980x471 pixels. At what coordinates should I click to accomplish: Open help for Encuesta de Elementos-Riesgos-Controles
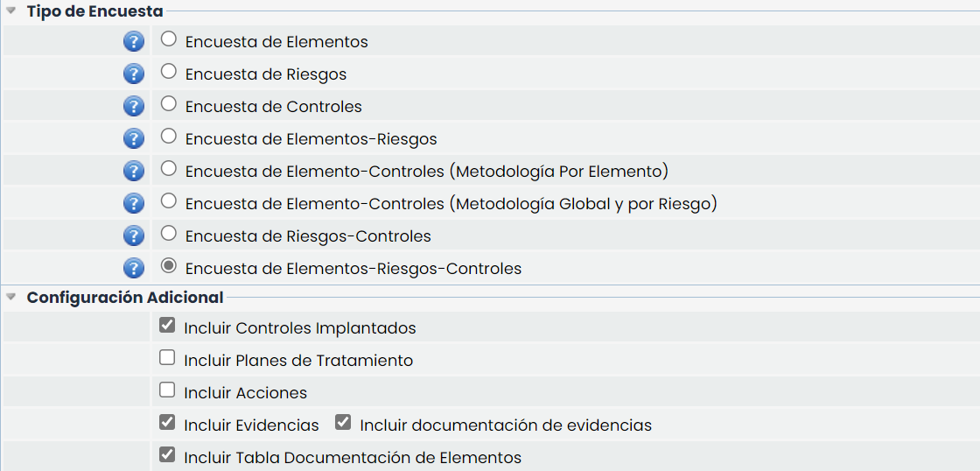(x=133, y=268)
